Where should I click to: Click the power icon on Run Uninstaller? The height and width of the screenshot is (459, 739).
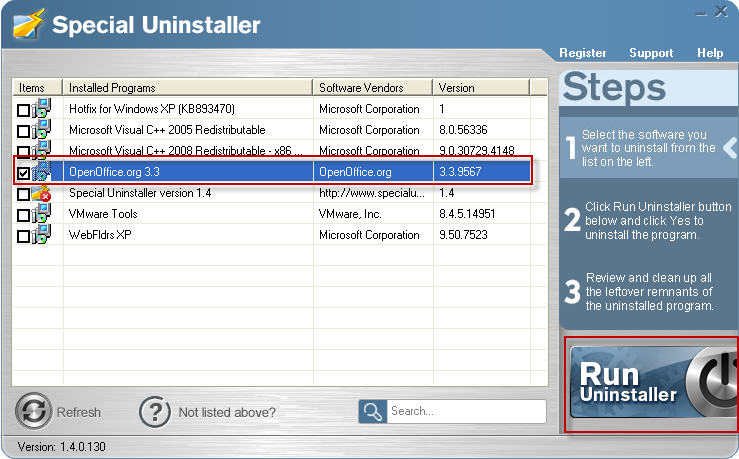713,381
